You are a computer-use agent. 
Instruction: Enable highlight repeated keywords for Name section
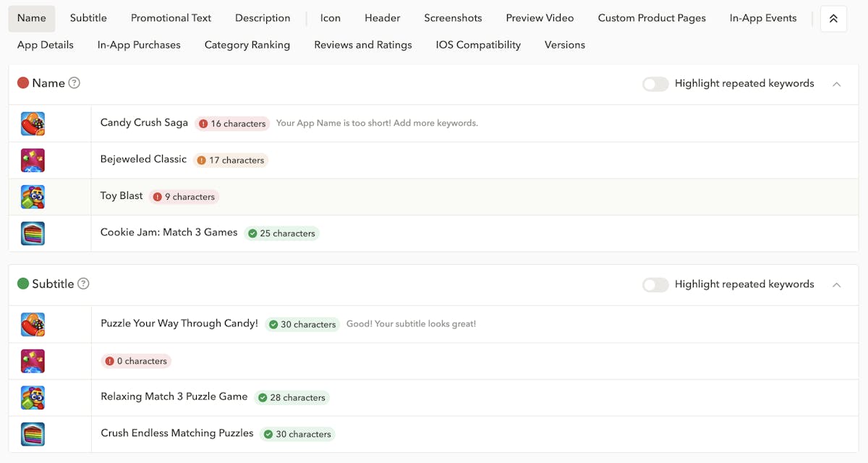(655, 84)
